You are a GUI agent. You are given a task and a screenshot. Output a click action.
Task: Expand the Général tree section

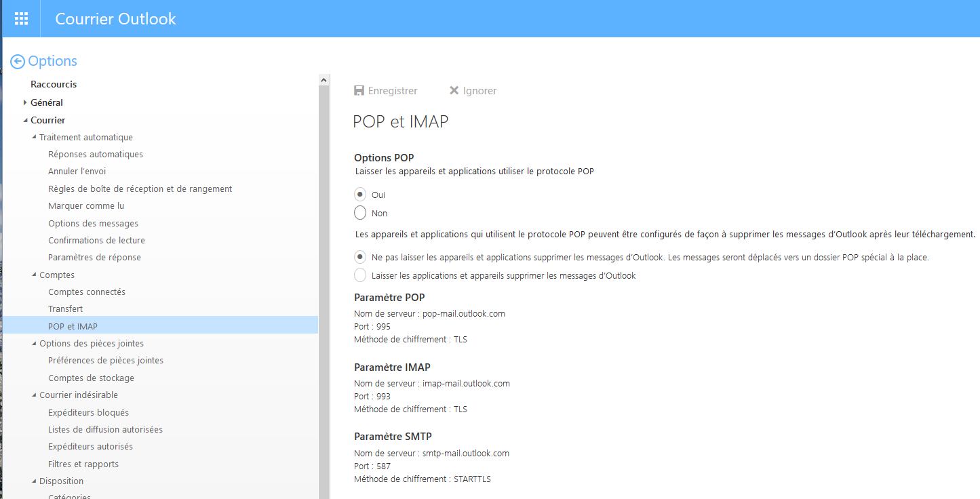(x=25, y=102)
